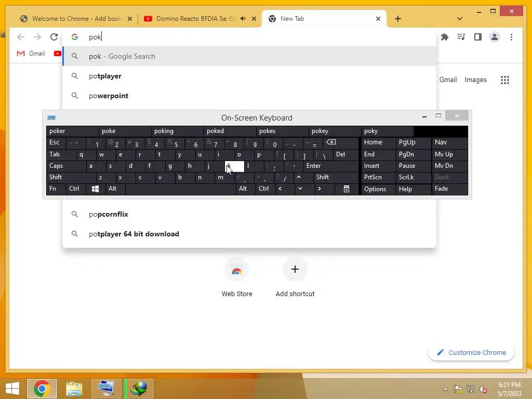Open the media control icon in toolbar
The image size is (532, 399).
click(x=461, y=37)
